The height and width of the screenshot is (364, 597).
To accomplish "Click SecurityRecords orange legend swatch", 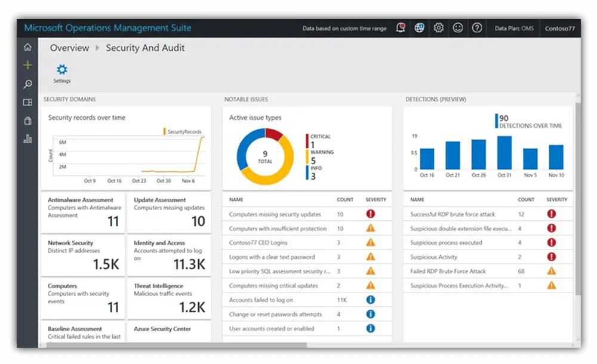I will coord(165,132).
